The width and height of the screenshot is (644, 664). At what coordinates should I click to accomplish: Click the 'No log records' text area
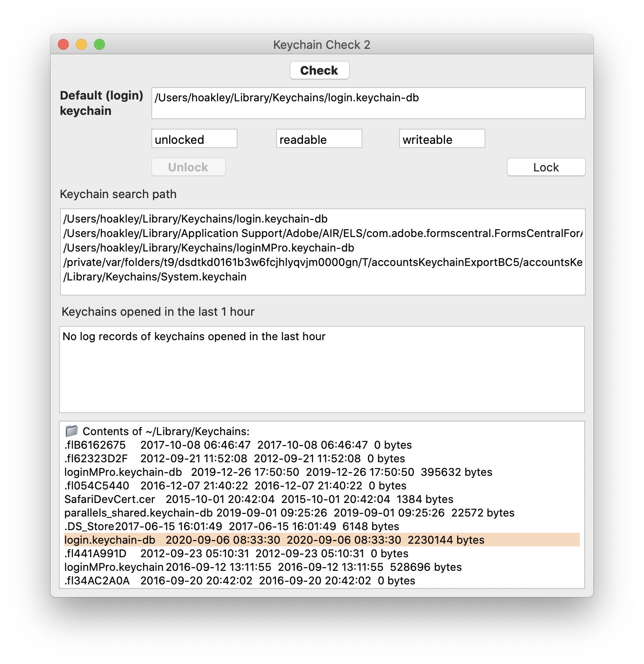(322, 369)
